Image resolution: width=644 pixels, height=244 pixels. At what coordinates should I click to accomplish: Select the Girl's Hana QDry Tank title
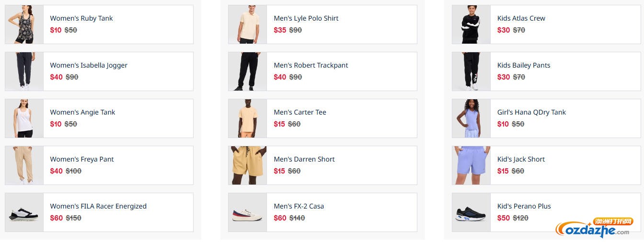click(x=531, y=112)
